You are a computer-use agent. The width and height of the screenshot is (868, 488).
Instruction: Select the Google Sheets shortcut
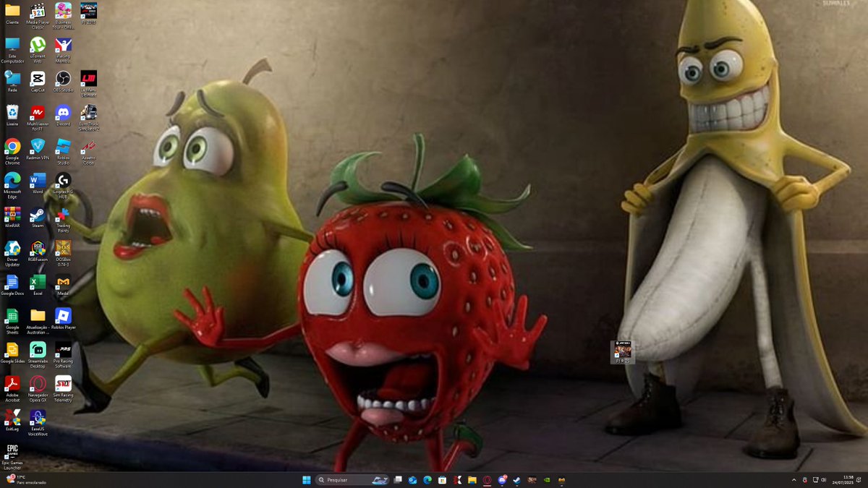12,322
